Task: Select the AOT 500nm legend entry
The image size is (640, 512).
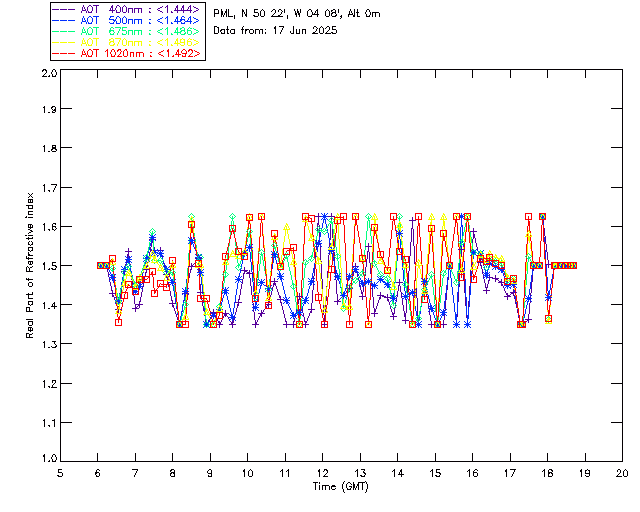Action: click(x=127, y=20)
